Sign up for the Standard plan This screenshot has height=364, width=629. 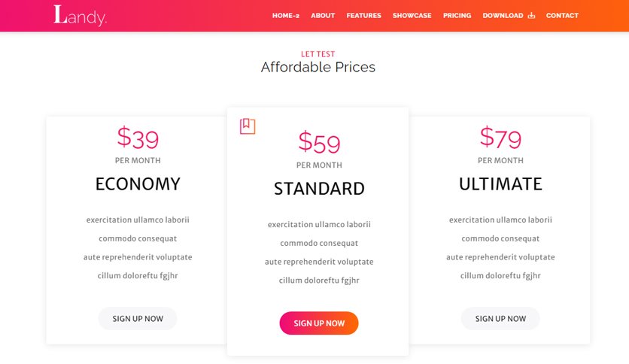tap(319, 323)
